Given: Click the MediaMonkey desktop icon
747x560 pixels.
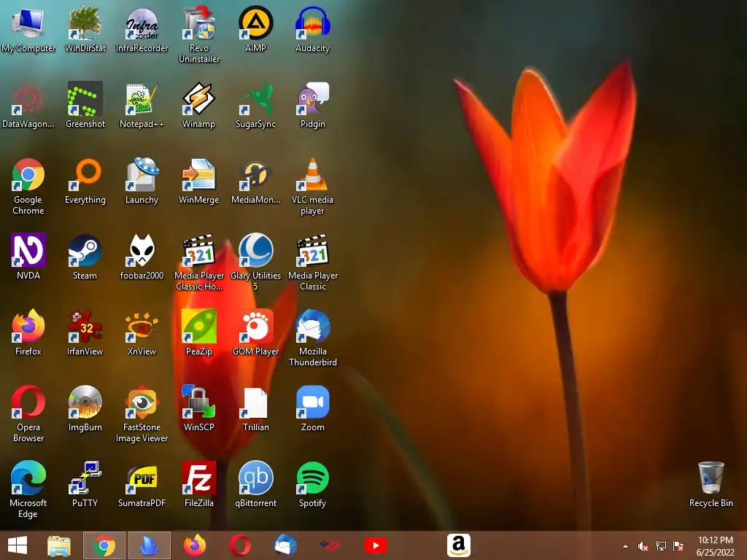Looking at the screenshot, I should (x=256, y=181).
